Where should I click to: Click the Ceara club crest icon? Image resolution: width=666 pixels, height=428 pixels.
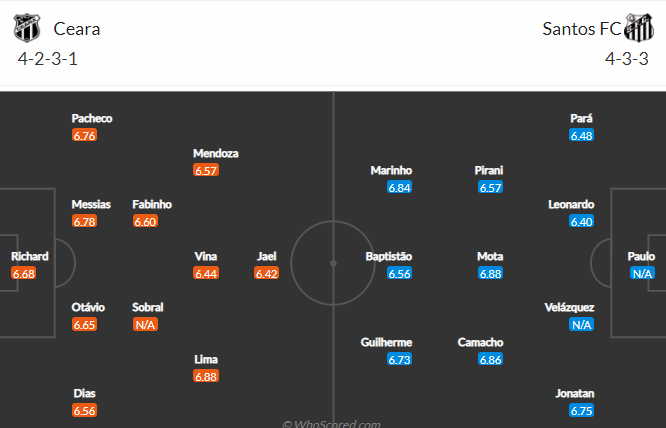[x=27, y=28]
